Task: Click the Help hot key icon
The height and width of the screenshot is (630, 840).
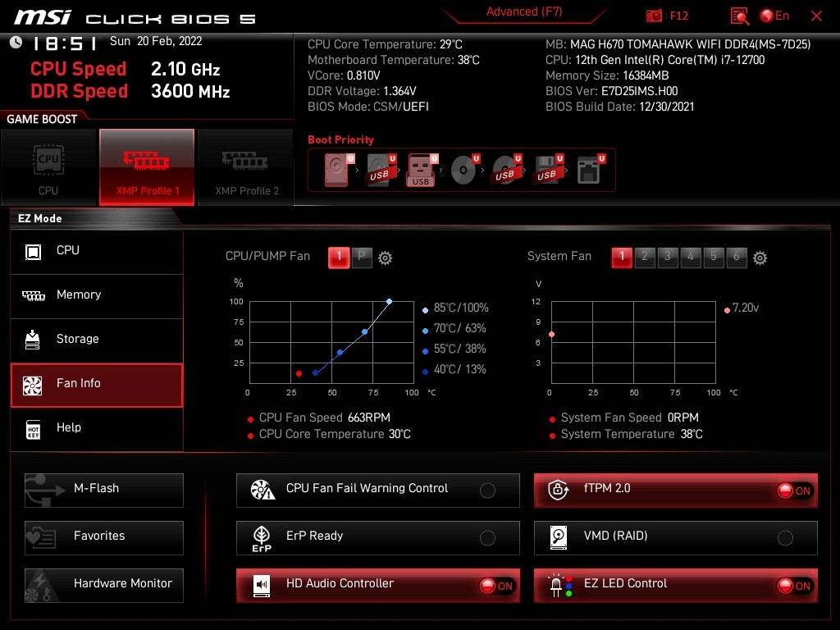Action: [33, 429]
